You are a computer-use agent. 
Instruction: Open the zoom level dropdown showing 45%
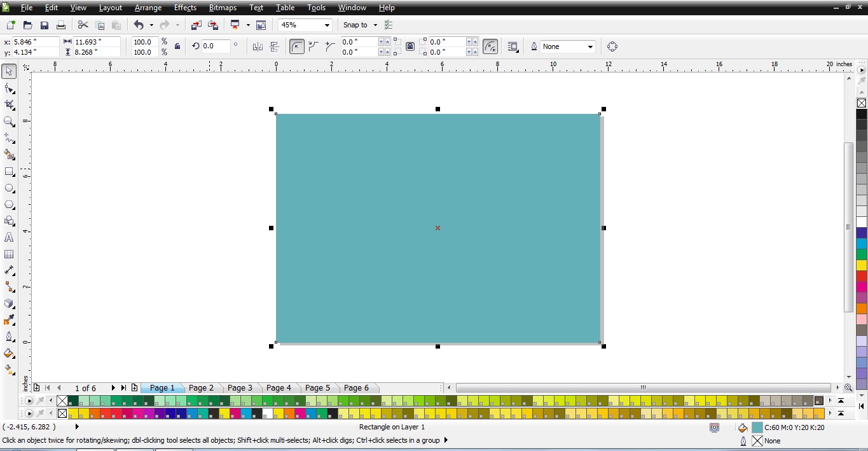(327, 25)
